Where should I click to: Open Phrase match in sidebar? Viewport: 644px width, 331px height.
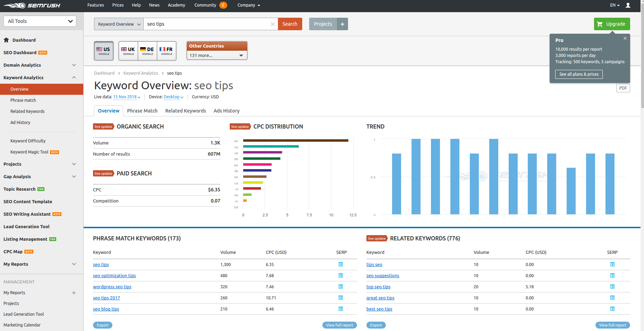click(x=23, y=100)
